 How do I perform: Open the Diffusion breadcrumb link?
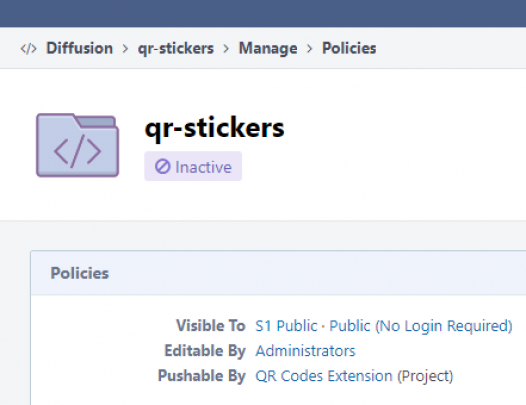(80, 48)
